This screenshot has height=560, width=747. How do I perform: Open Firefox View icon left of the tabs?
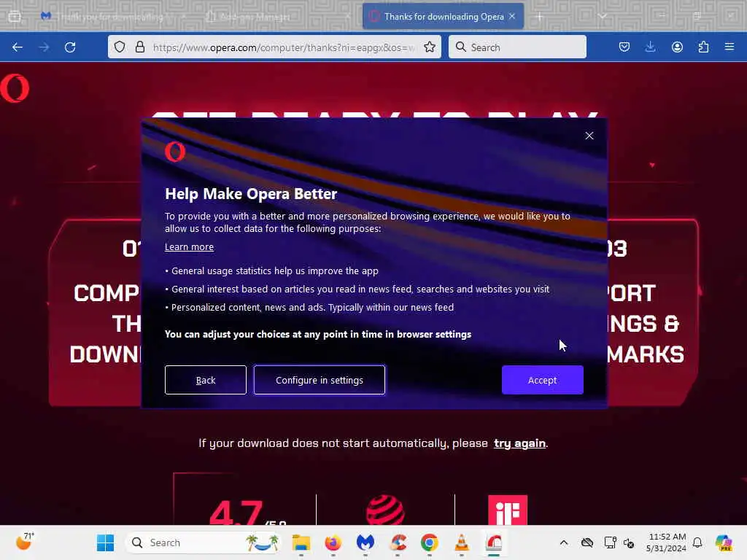pyautogui.click(x=15, y=17)
